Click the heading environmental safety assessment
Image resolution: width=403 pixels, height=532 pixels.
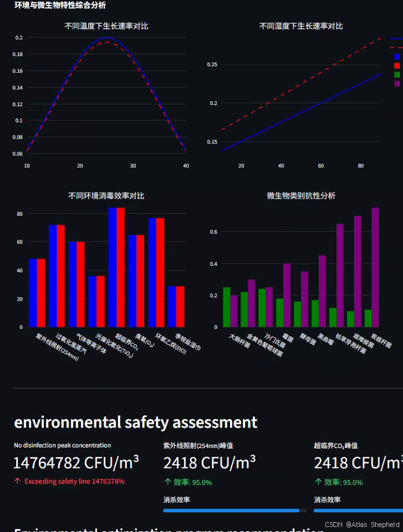(135, 423)
